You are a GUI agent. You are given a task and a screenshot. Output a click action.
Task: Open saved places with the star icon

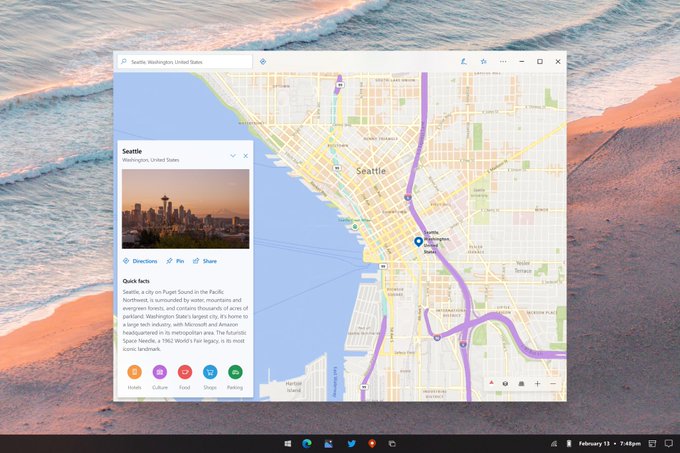point(483,62)
